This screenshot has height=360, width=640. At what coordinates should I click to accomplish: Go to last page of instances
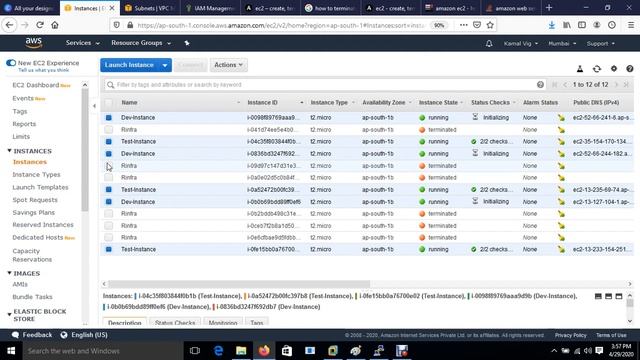626,84
